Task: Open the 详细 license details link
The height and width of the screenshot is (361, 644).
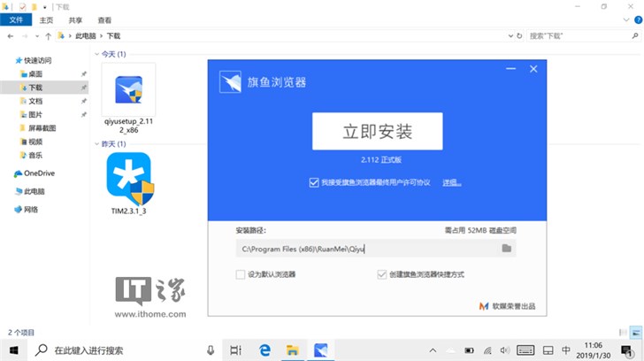Action: click(x=451, y=182)
